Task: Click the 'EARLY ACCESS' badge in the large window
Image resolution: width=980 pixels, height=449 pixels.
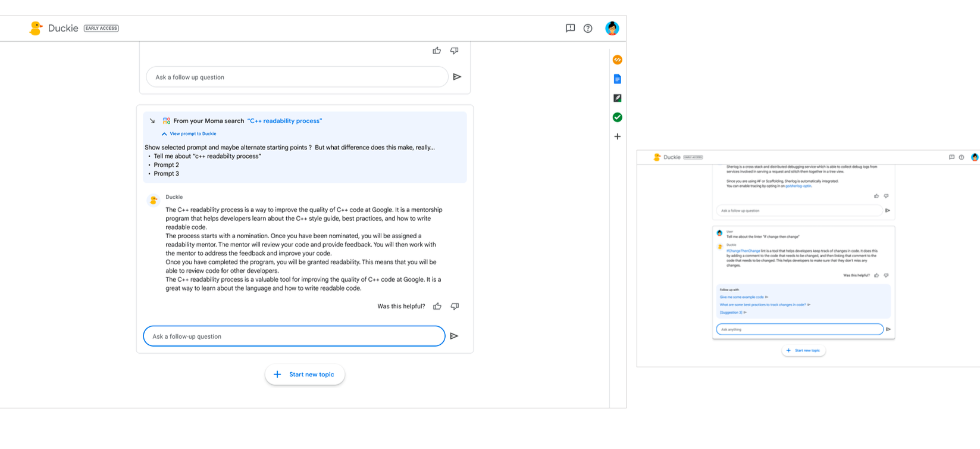Action: pyautogui.click(x=101, y=28)
